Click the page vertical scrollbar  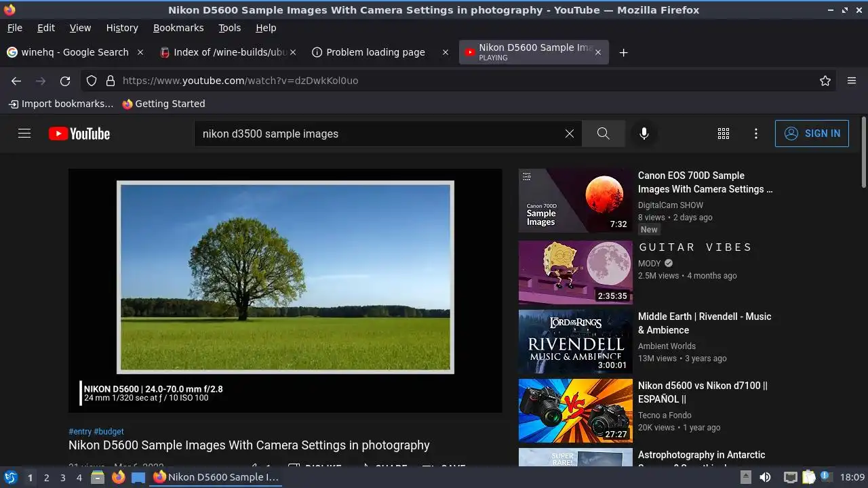(863, 153)
